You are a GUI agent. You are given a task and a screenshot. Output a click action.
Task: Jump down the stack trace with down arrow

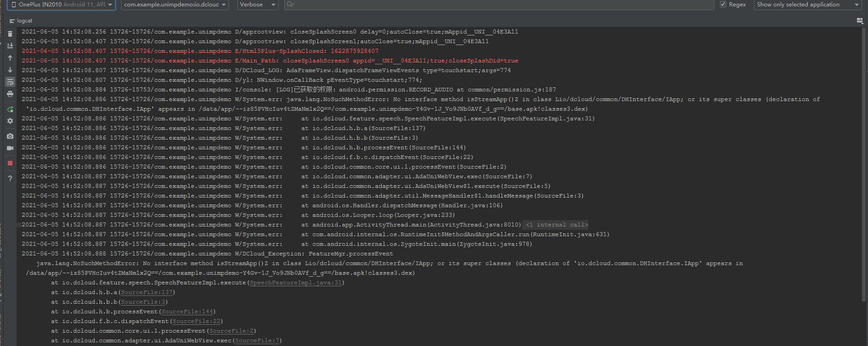tap(10, 70)
